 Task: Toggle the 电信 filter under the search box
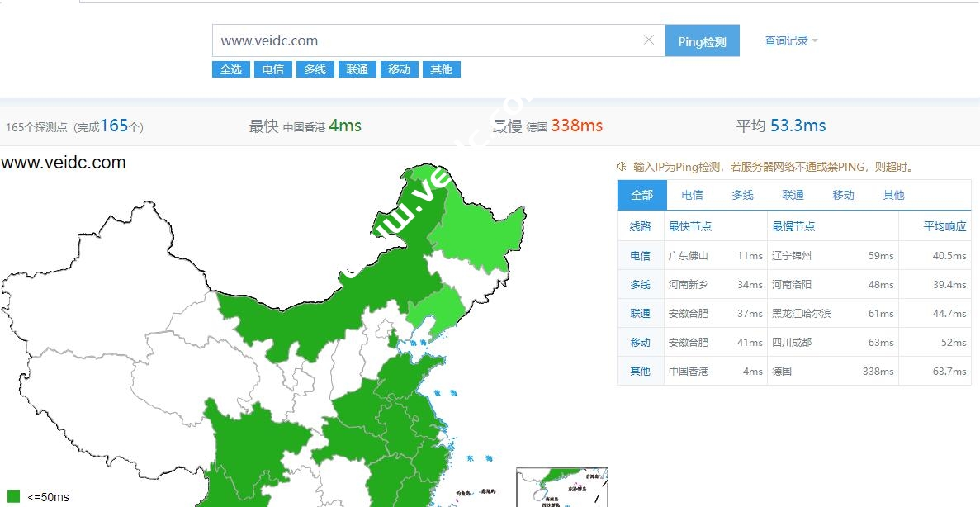tap(273, 69)
